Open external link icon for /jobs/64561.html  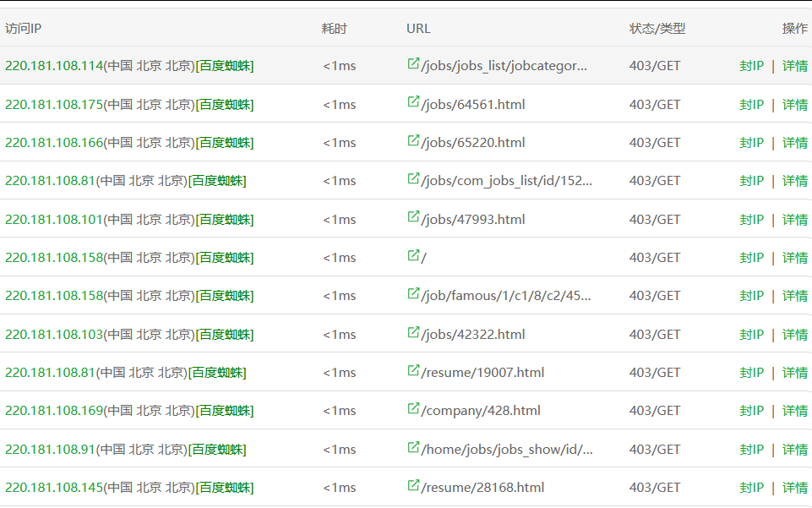[413, 103]
